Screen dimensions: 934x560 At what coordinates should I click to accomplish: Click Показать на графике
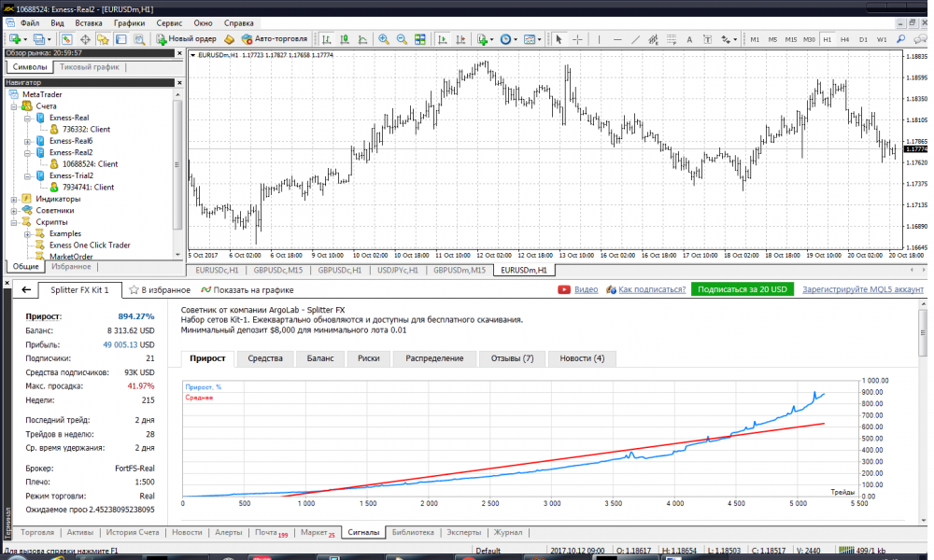(x=248, y=290)
